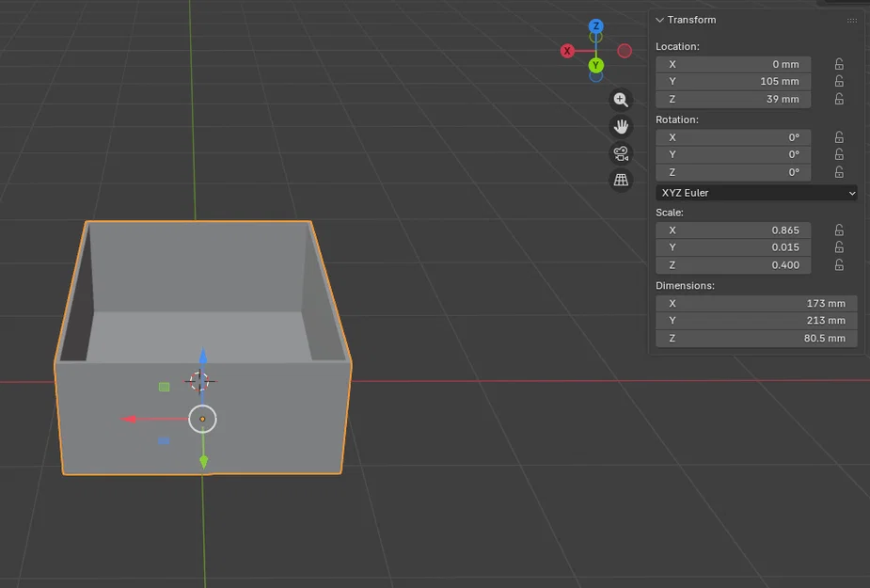The height and width of the screenshot is (588, 870).
Task: Open the XYZ Euler rotation mode dropdown
Action: click(x=756, y=193)
